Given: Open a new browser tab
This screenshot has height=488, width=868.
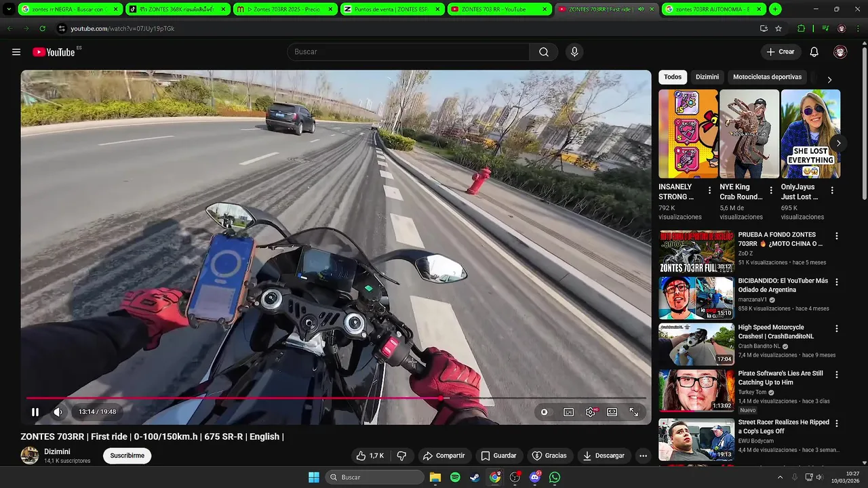Looking at the screenshot, I should 775,9.
